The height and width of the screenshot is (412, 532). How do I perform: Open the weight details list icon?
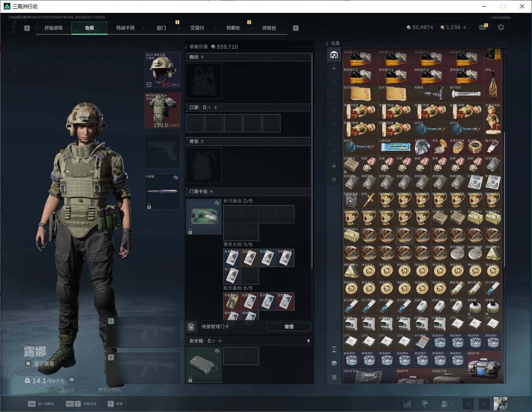pos(71,380)
